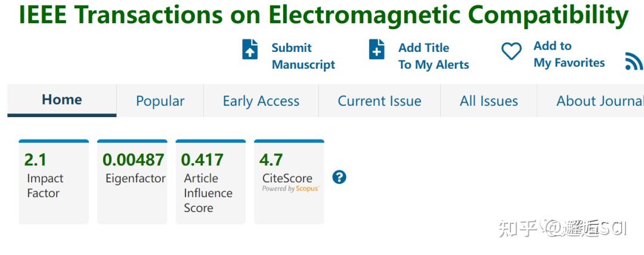The height and width of the screenshot is (255, 644).
Task: Select the 2.1 Impact Factor card
Action: (x=54, y=182)
